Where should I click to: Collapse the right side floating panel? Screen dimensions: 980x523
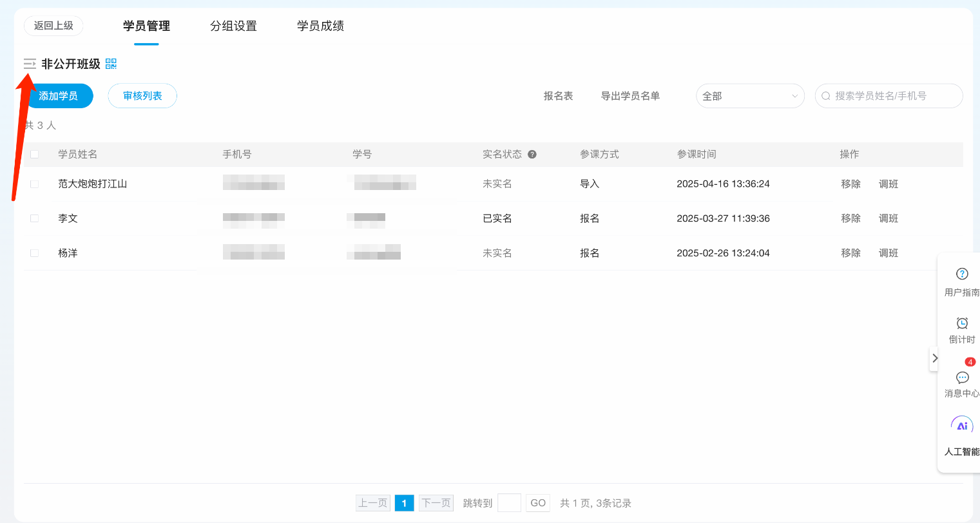pos(934,358)
